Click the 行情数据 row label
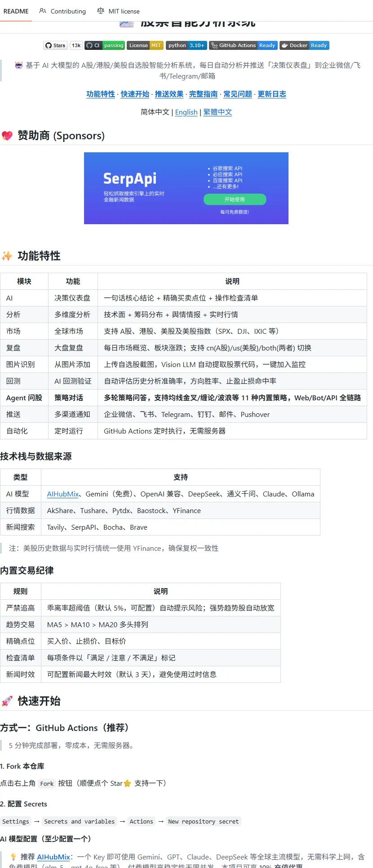373x868 pixels. pyautogui.click(x=21, y=510)
